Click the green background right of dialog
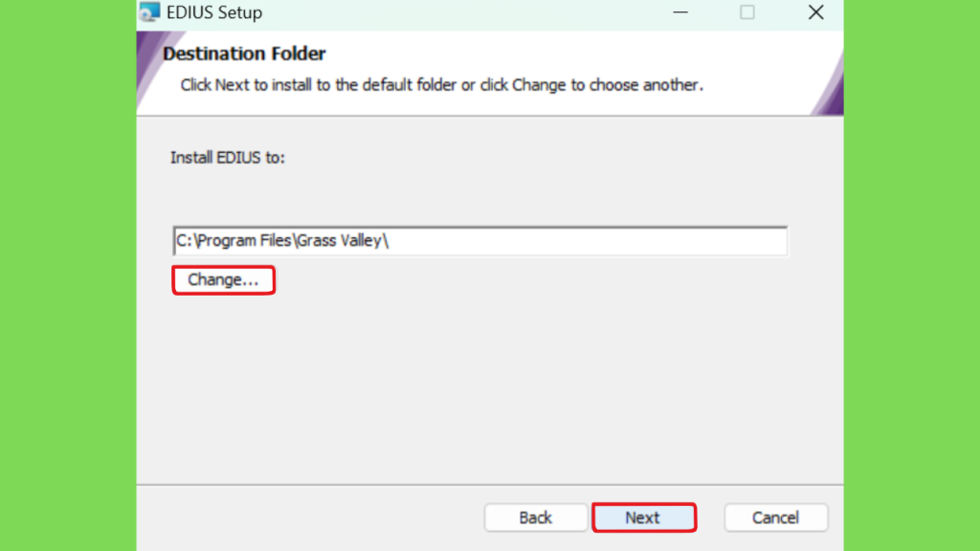This screenshot has height=551, width=980. pos(912,275)
